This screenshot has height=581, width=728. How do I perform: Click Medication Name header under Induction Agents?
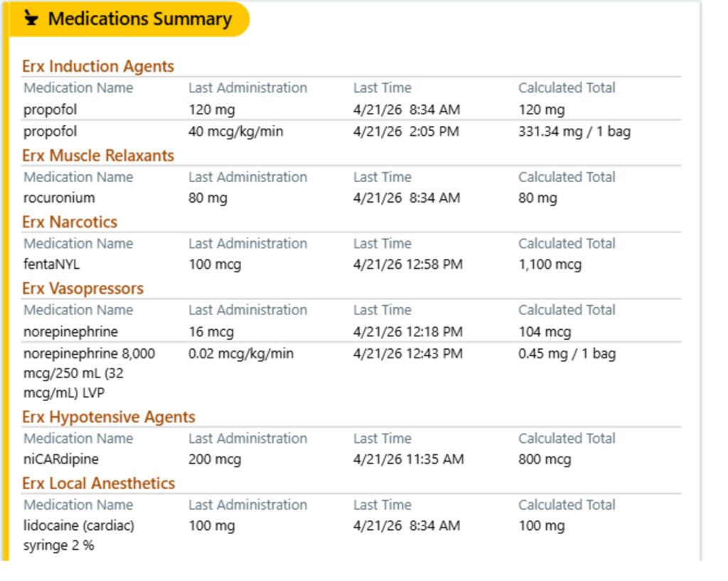78,87
